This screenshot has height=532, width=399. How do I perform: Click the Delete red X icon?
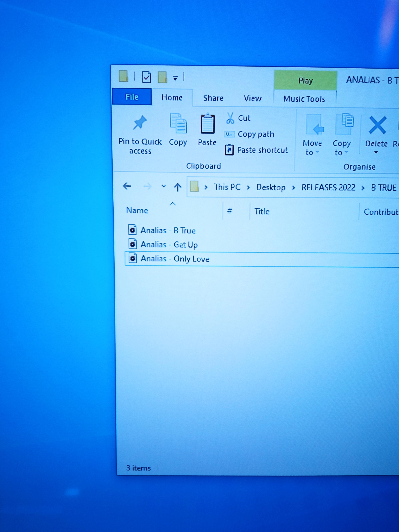[378, 125]
